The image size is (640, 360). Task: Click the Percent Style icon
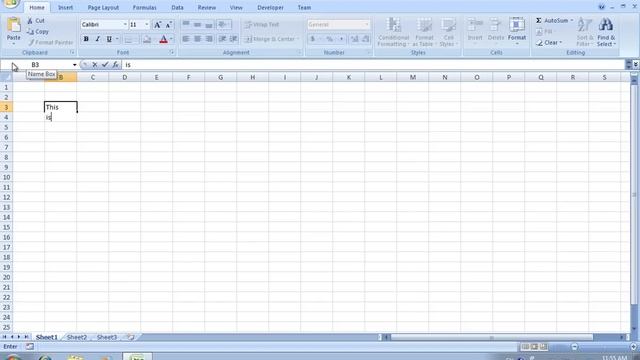[x=329, y=39]
